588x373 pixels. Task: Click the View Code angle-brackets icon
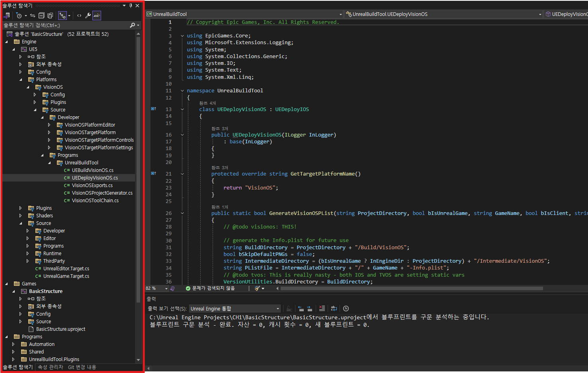(79, 16)
